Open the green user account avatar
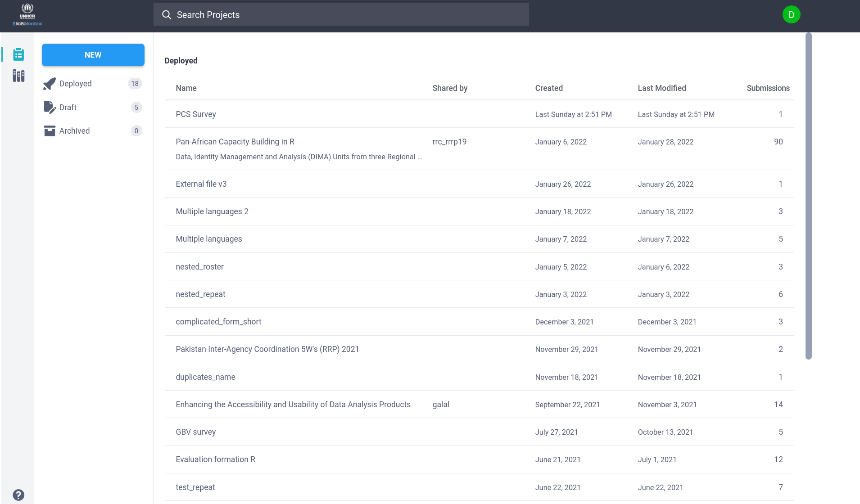860x504 pixels. 791,15
